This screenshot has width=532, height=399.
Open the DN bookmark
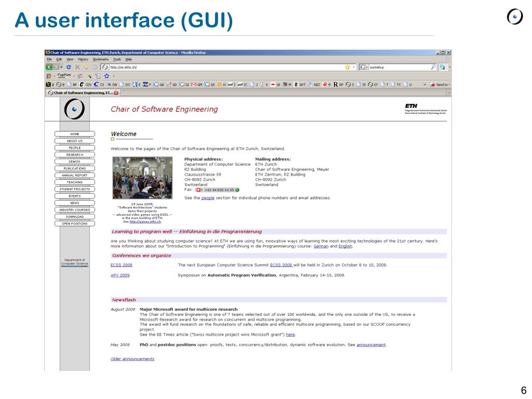point(112,85)
